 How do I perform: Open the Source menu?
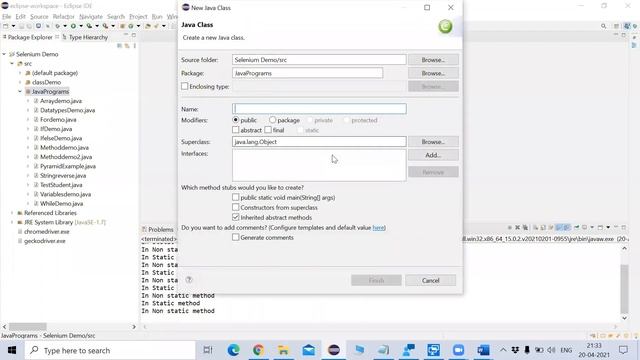point(39,16)
